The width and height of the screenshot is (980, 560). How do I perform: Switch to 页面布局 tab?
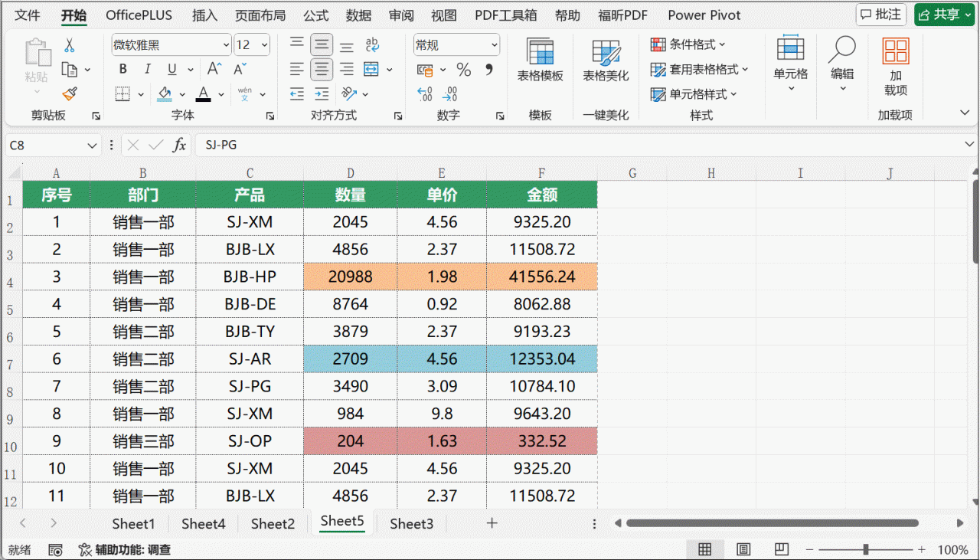point(260,15)
